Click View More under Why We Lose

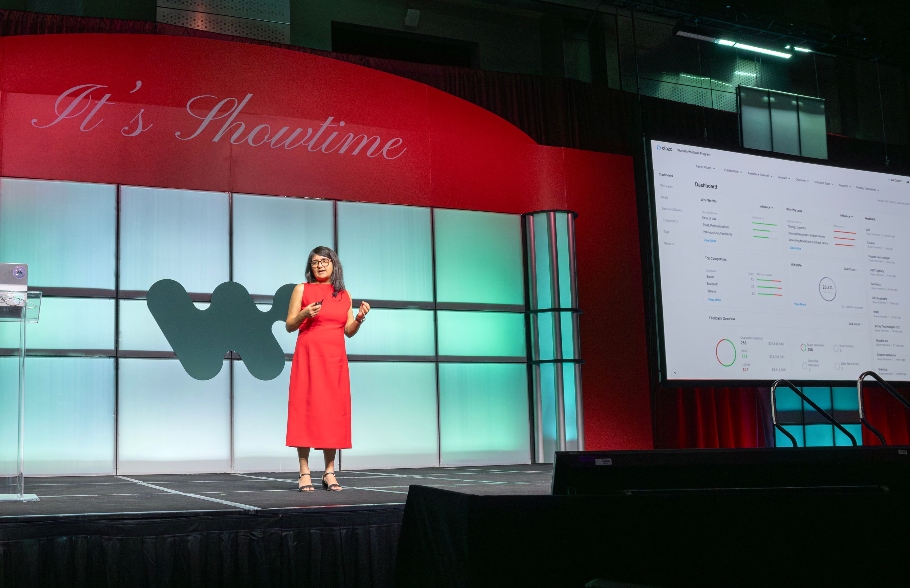point(795,248)
